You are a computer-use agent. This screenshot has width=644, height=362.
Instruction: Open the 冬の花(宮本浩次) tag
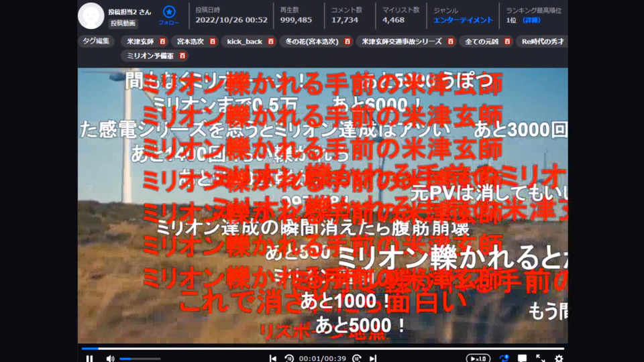(x=312, y=42)
